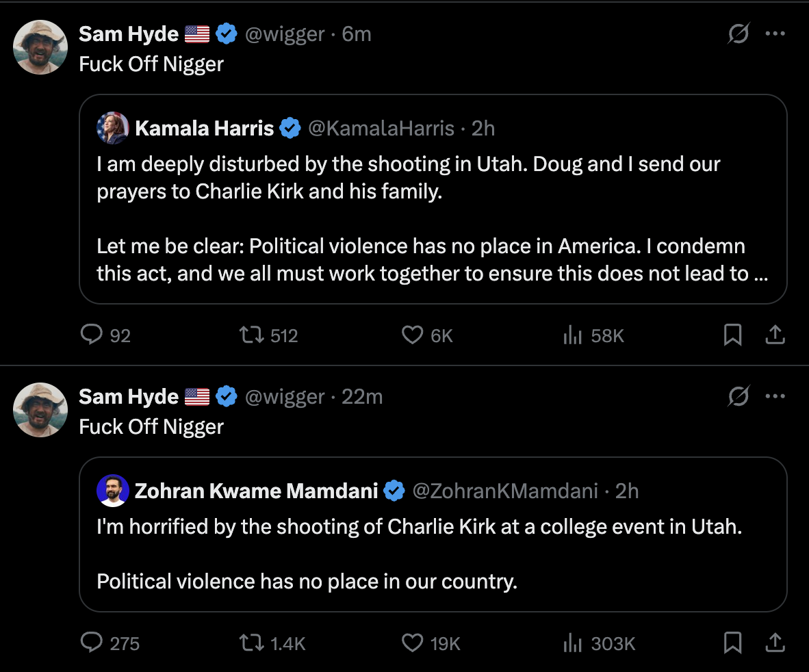Share the post quoting Zohran Mamdani

tap(775, 643)
